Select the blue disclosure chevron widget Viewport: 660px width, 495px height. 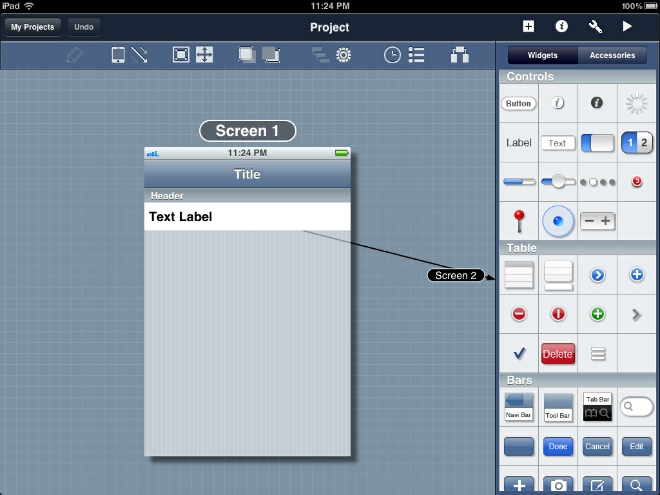click(x=598, y=274)
